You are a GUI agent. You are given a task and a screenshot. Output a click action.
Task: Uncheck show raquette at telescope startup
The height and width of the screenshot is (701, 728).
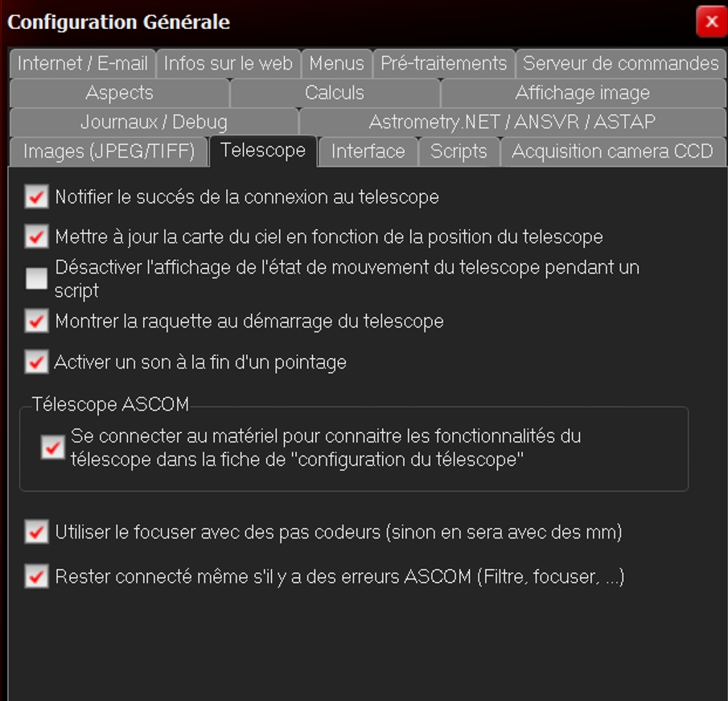coord(36,322)
